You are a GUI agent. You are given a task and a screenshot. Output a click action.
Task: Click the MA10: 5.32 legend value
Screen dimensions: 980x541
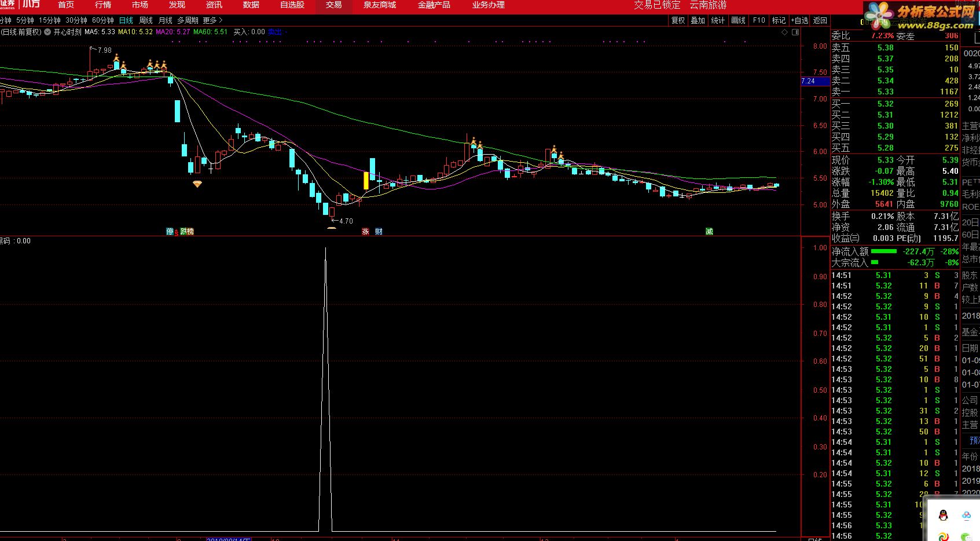135,32
